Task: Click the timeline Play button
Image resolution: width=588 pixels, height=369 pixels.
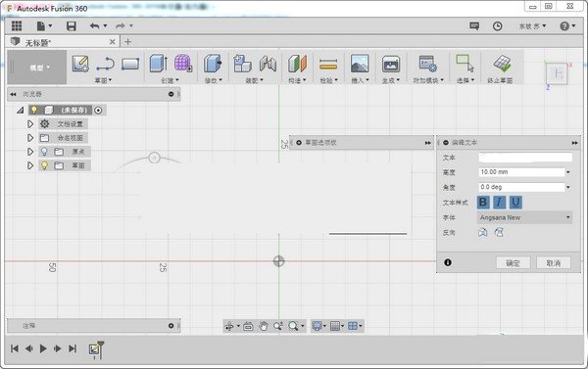Action: [x=43, y=348]
